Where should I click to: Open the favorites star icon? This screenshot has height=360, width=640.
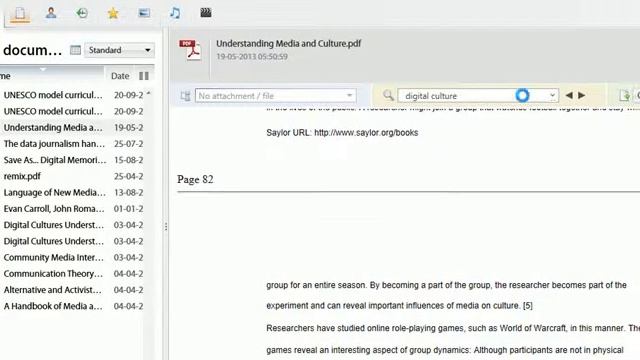113,13
